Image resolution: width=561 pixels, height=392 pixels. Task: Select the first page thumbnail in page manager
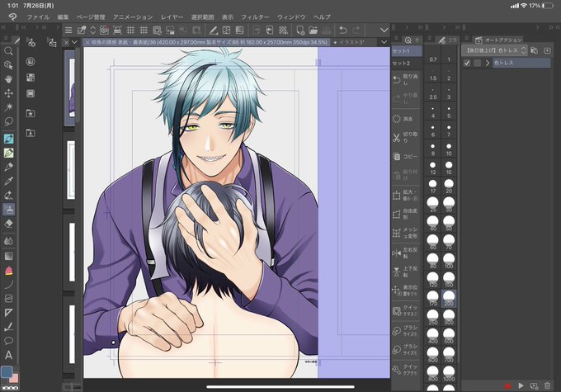[71, 87]
